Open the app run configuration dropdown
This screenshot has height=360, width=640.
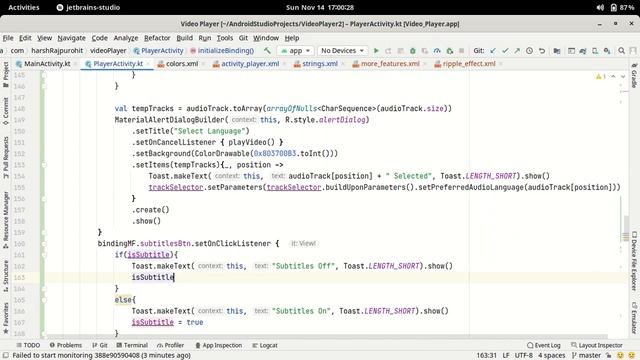click(x=295, y=51)
